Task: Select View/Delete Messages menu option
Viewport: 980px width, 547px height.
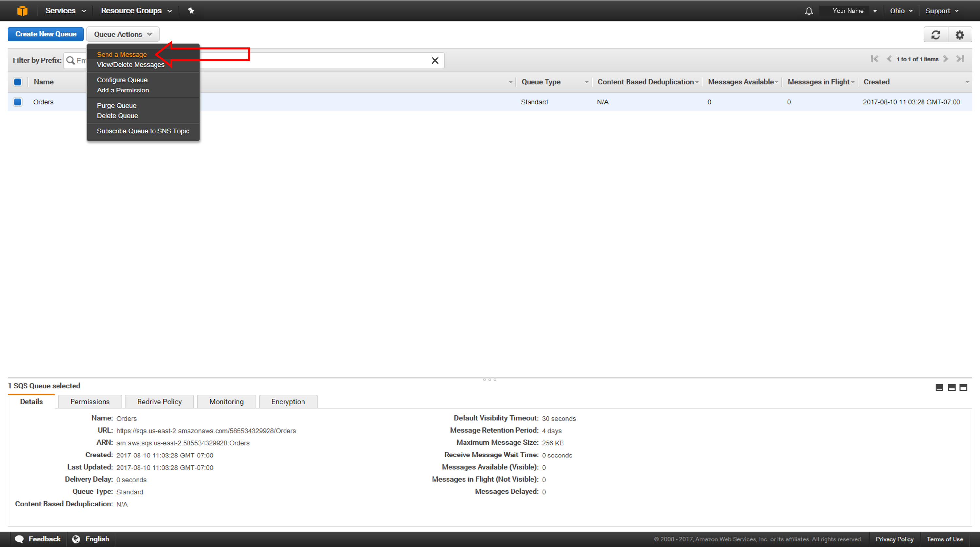Action: pyautogui.click(x=130, y=65)
